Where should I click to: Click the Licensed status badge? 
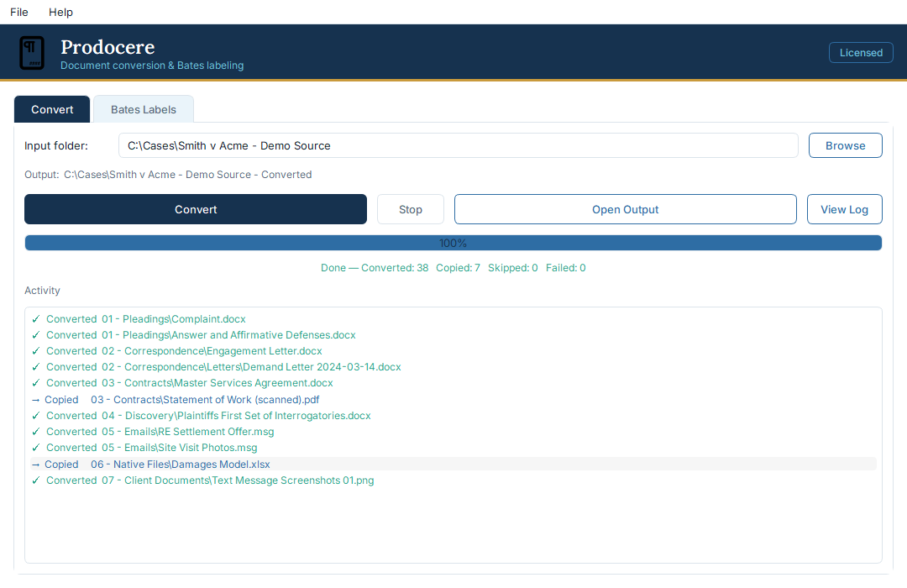click(861, 53)
